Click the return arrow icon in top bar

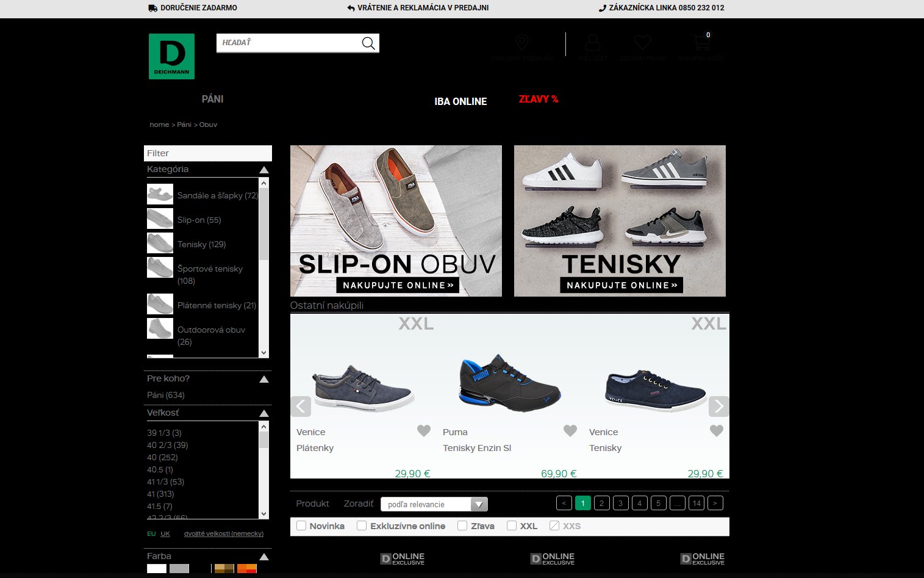(351, 8)
